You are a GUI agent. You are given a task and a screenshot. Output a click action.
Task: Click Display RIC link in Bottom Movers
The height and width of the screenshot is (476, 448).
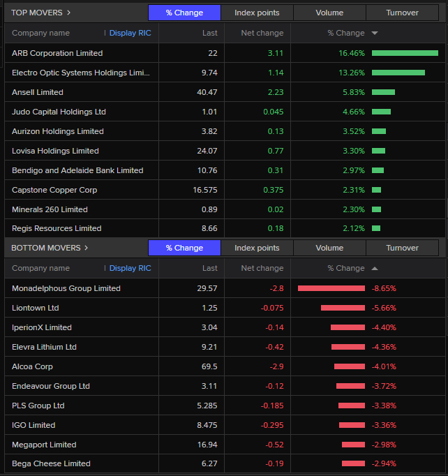click(x=130, y=268)
